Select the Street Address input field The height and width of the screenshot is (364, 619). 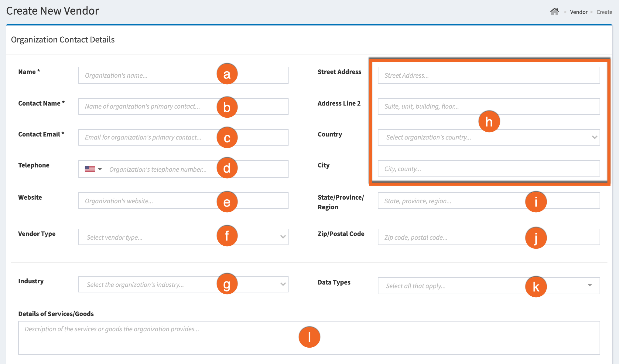click(456, 75)
